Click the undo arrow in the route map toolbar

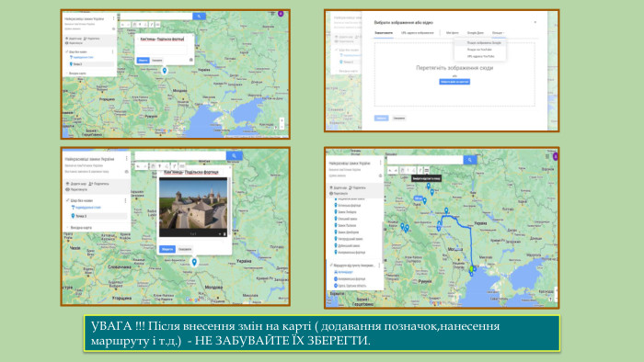click(x=390, y=170)
